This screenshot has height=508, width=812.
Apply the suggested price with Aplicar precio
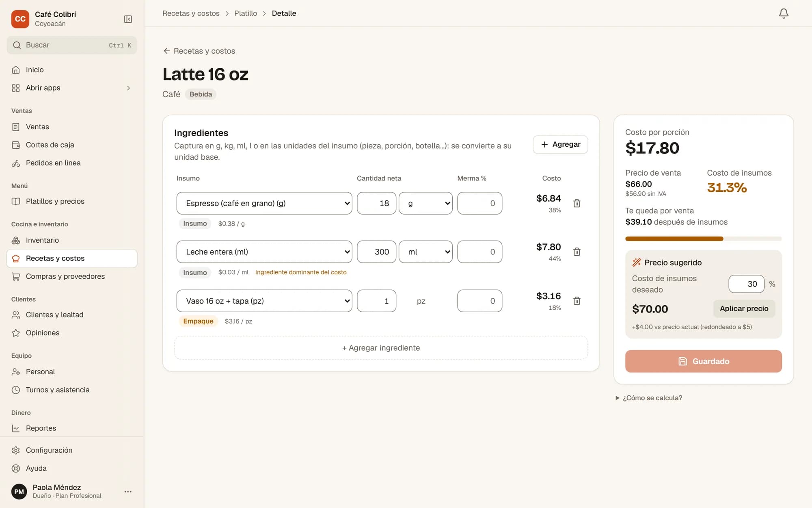(744, 308)
